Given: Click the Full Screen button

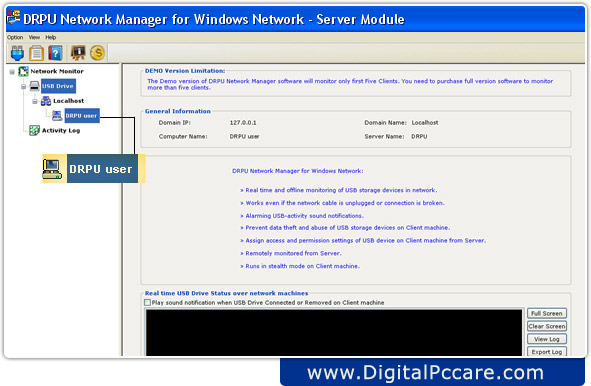Looking at the screenshot, I should (547, 313).
